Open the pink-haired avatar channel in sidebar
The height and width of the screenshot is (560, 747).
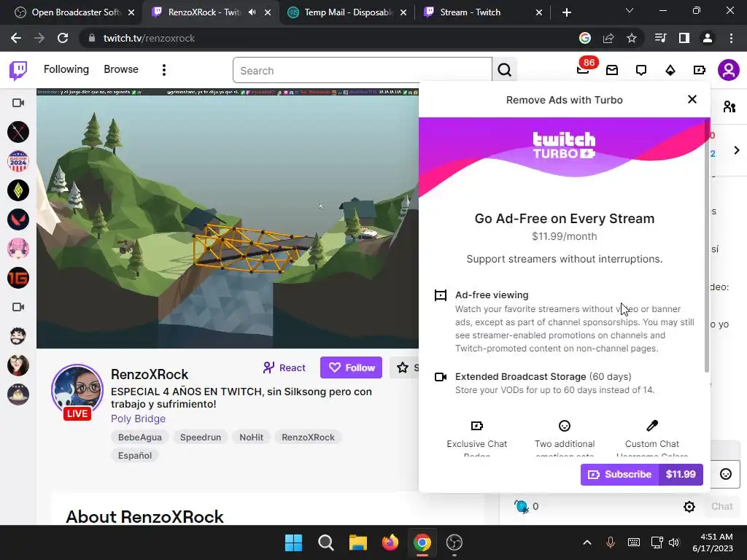tap(18, 249)
